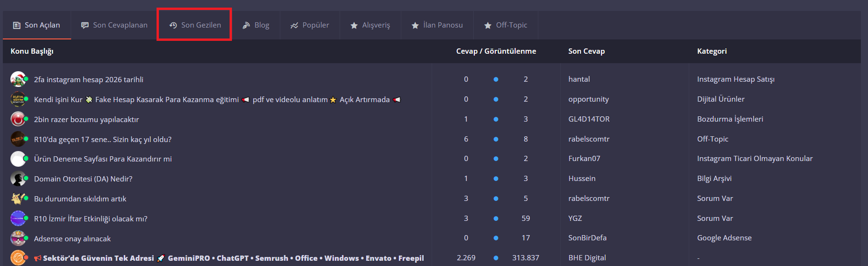Click the chart icon beside Popüler
Image resolution: width=868 pixels, height=266 pixels.
point(295,25)
